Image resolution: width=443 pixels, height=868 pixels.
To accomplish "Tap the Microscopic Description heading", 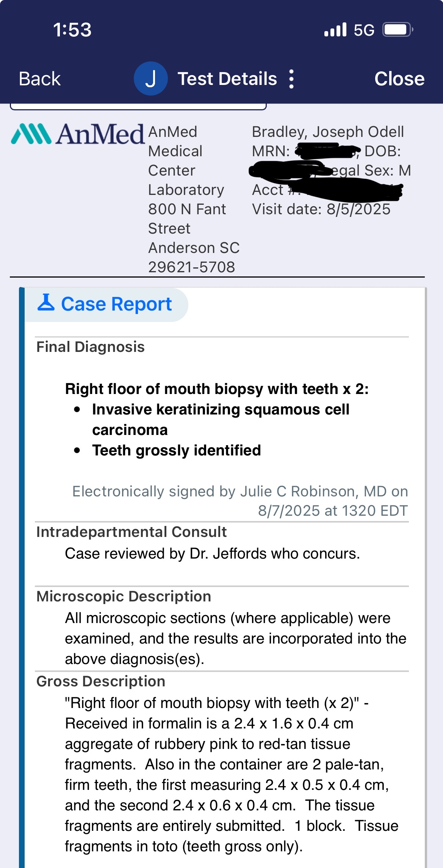I will pos(124,596).
